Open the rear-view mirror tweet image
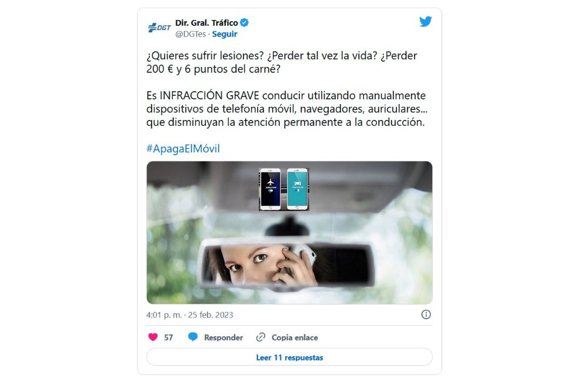The width and height of the screenshot is (588, 378). coord(289,232)
